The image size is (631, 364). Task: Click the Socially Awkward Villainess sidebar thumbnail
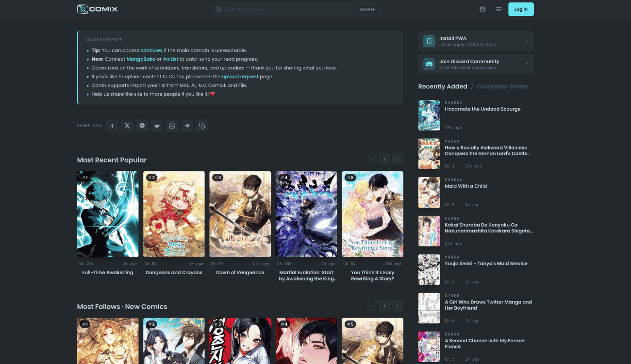point(429,154)
